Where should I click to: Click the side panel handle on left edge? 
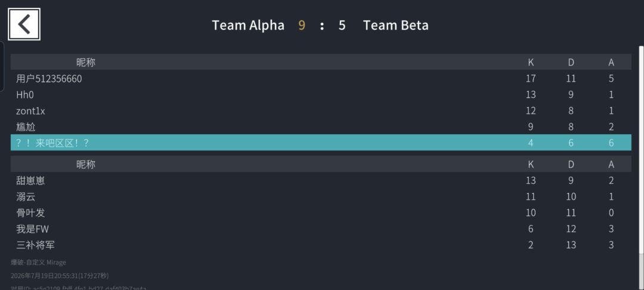2,66
